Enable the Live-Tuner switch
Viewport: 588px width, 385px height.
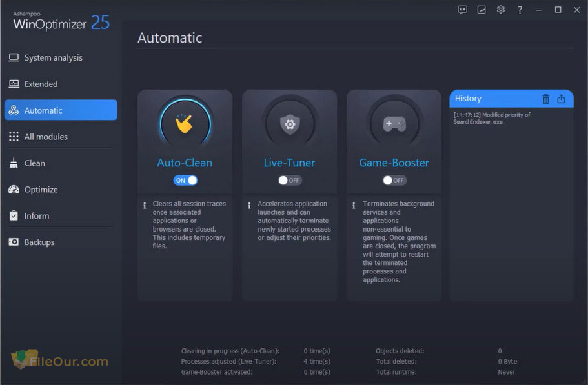tap(290, 181)
